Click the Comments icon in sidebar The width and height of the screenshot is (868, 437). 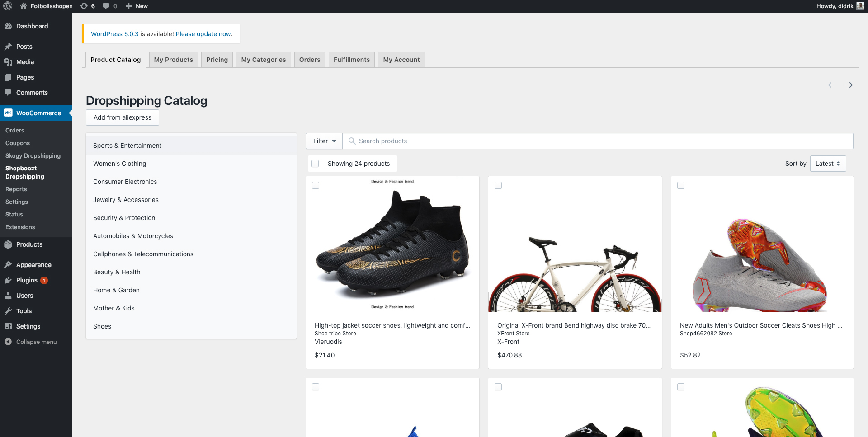pos(8,93)
